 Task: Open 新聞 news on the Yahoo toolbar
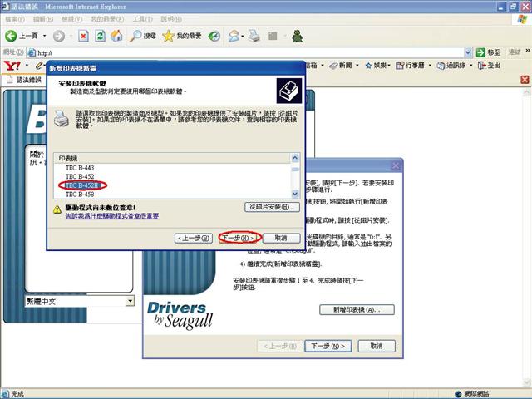coord(341,66)
